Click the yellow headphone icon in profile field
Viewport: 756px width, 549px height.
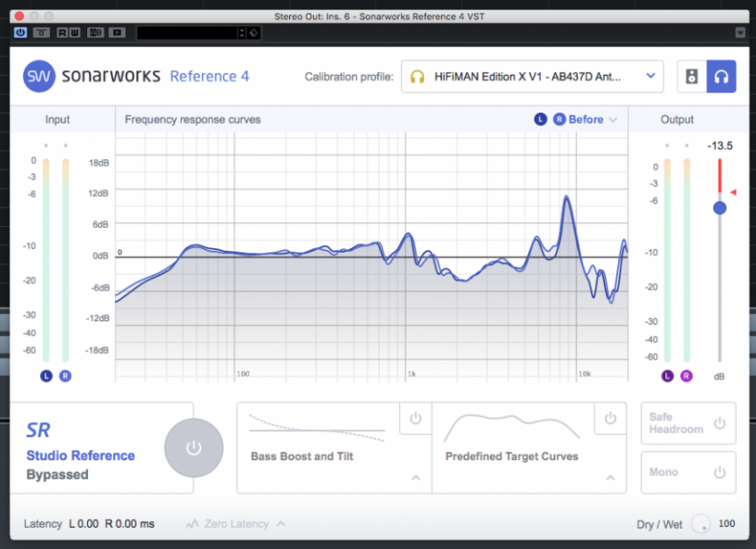417,77
